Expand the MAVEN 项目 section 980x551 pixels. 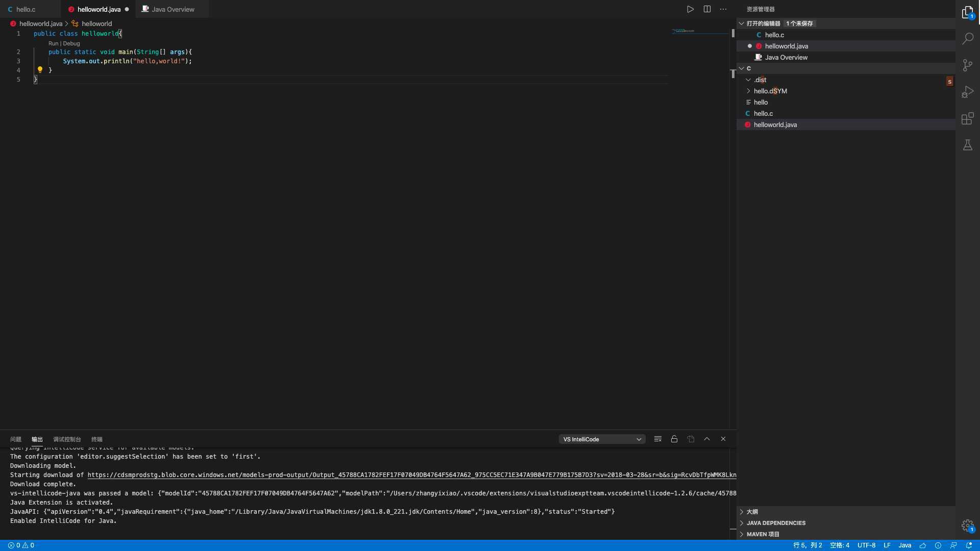[x=846, y=534]
